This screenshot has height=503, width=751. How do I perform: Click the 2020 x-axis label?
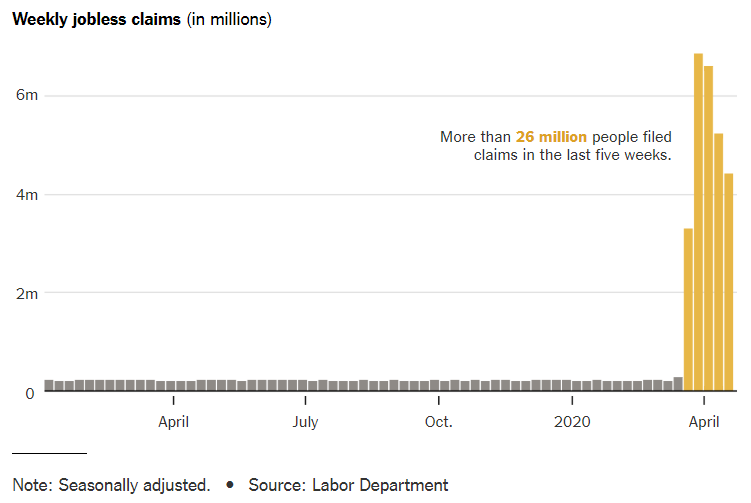(x=571, y=422)
